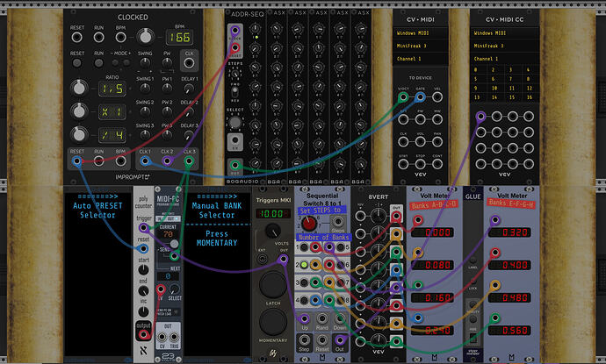Click the 166 BPM display on CLOCKED
This screenshot has height=364, width=606.
(180, 37)
